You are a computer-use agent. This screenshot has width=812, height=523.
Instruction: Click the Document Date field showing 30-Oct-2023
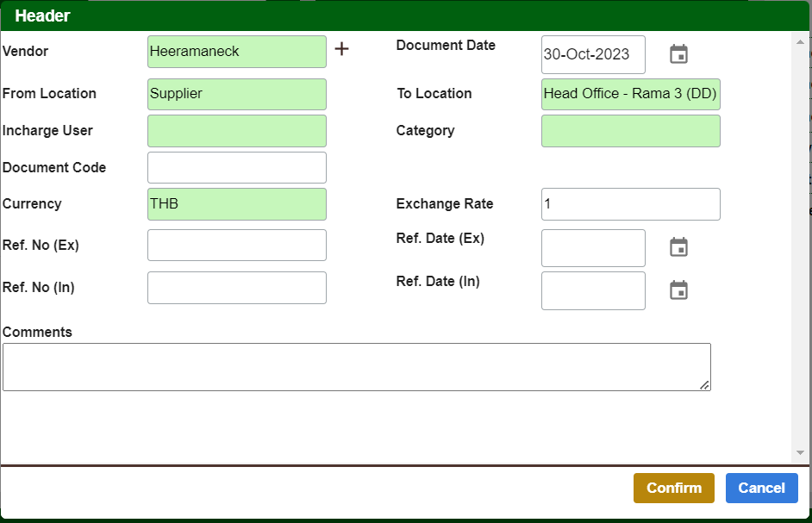[593, 54]
